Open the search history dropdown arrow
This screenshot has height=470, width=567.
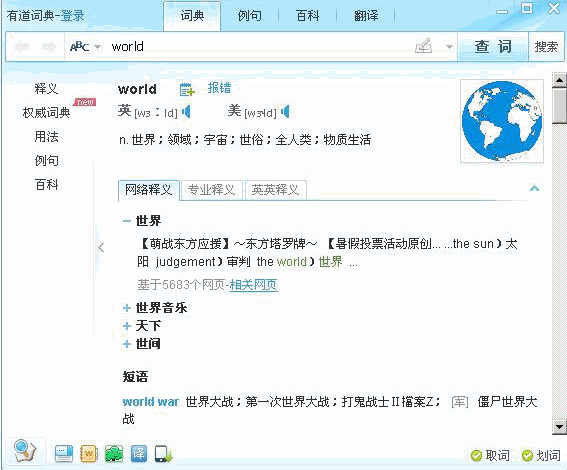[449, 47]
